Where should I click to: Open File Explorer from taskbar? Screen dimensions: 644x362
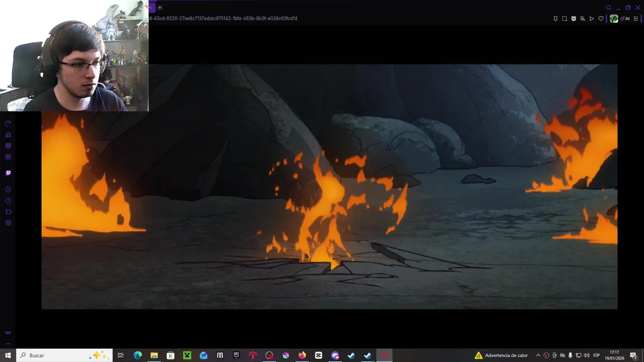point(154,355)
